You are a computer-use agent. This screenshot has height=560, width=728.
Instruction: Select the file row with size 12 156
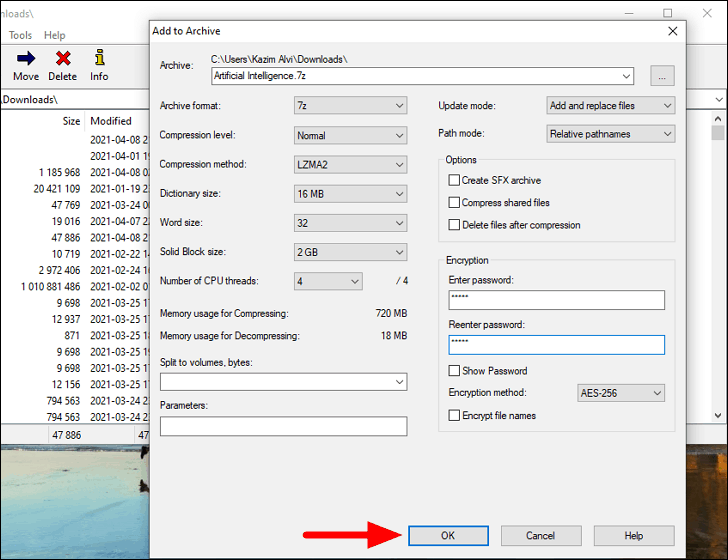74,384
